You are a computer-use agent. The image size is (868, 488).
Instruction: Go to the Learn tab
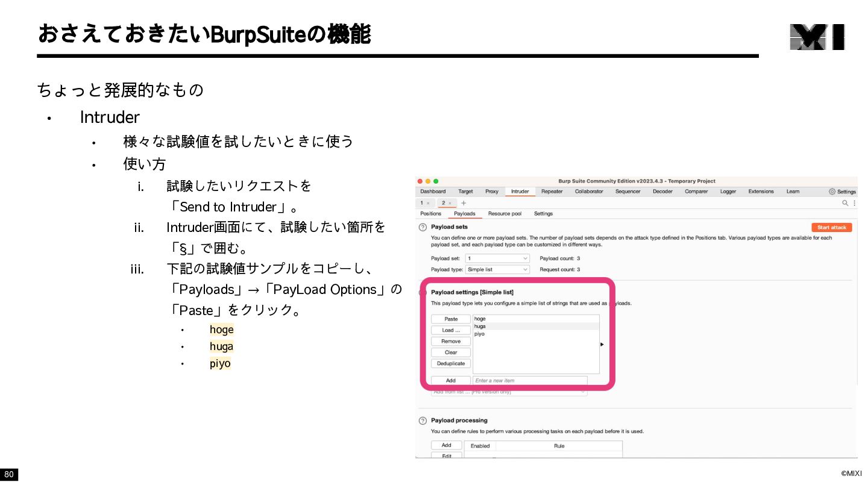(x=793, y=192)
